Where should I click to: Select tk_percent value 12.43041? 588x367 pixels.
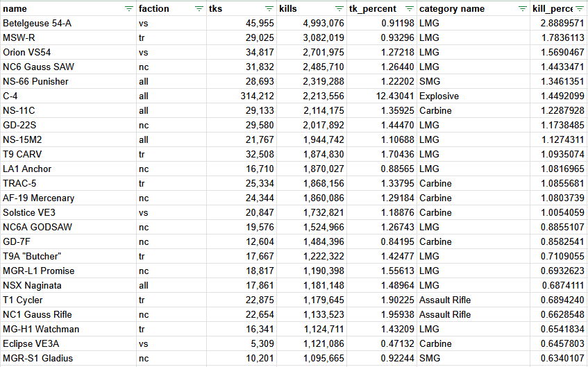point(382,96)
